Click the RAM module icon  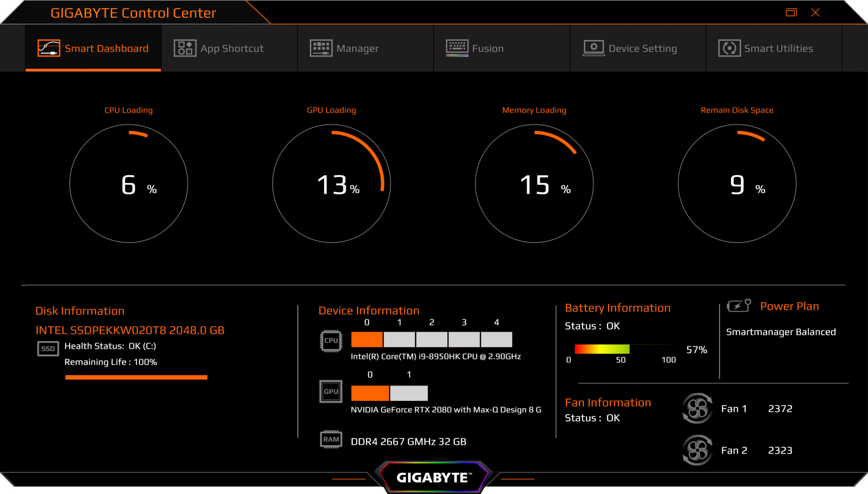point(331,439)
